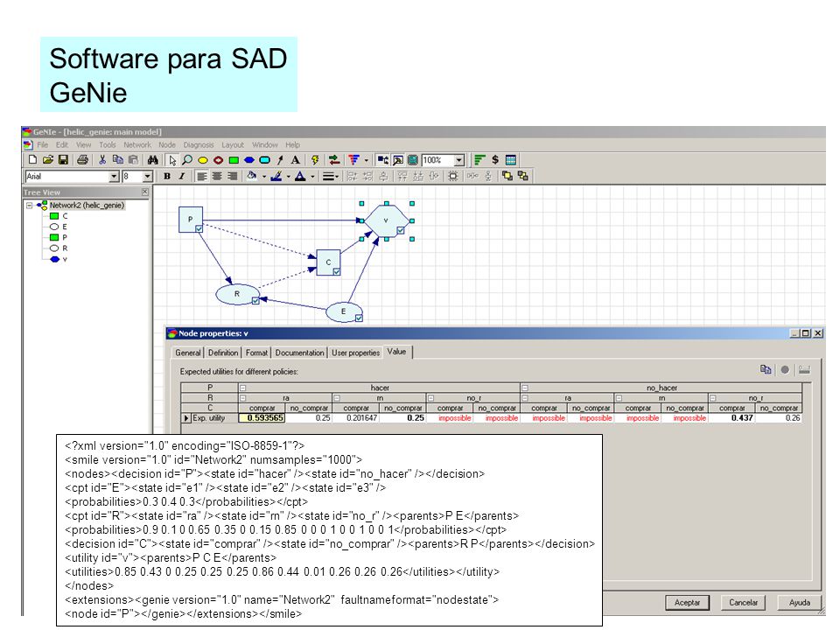Select the 0.437 utility cell

[x=731, y=418]
